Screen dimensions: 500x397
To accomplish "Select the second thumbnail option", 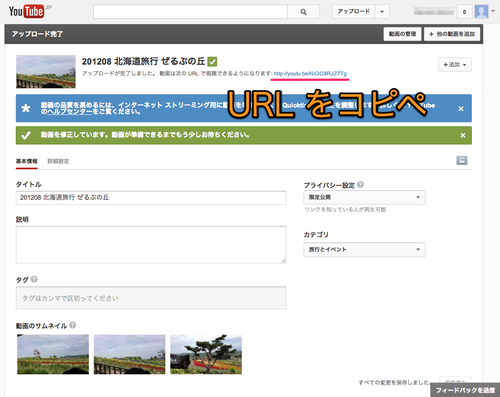I will click(x=129, y=354).
